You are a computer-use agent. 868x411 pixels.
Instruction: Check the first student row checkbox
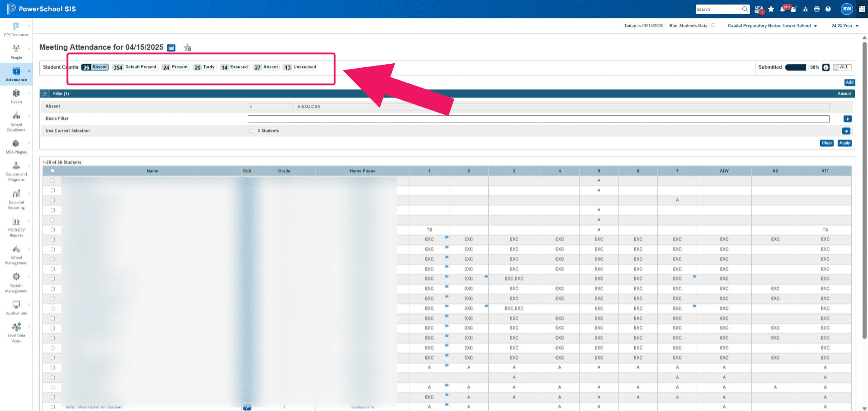click(x=52, y=181)
